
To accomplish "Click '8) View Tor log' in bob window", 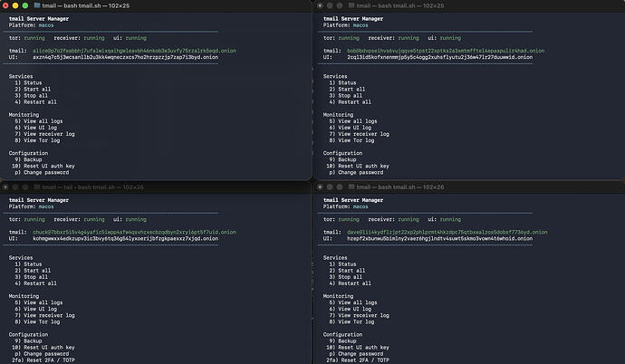I will pos(351,140).
